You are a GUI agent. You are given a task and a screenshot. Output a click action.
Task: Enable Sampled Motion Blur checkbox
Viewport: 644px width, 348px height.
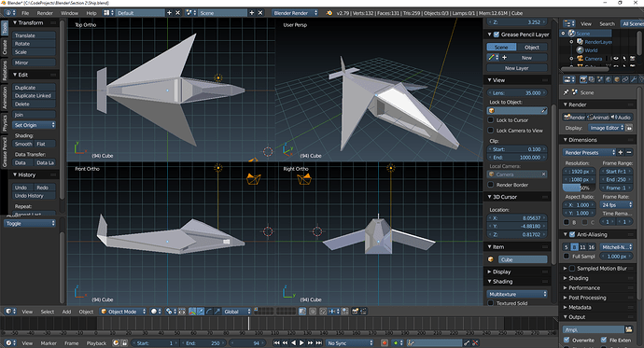[572, 269]
